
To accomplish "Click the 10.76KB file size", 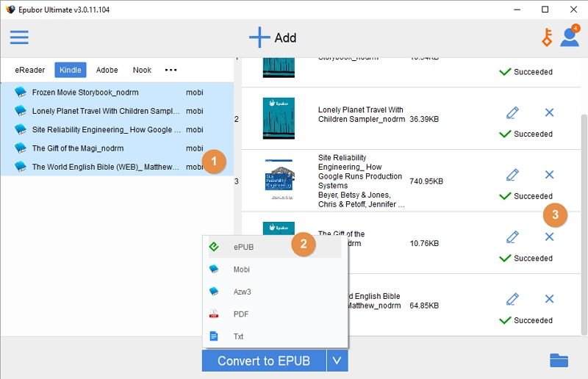I will tap(424, 243).
